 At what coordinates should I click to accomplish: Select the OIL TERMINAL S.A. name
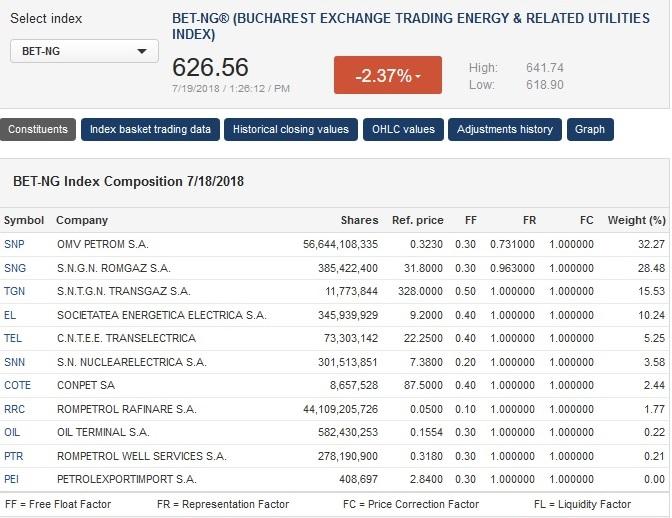(x=103, y=432)
